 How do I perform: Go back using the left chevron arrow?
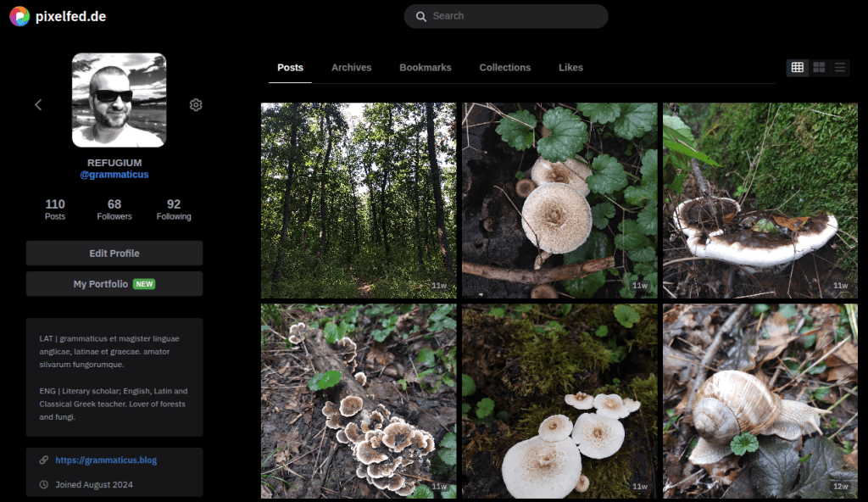click(x=38, y=105)
